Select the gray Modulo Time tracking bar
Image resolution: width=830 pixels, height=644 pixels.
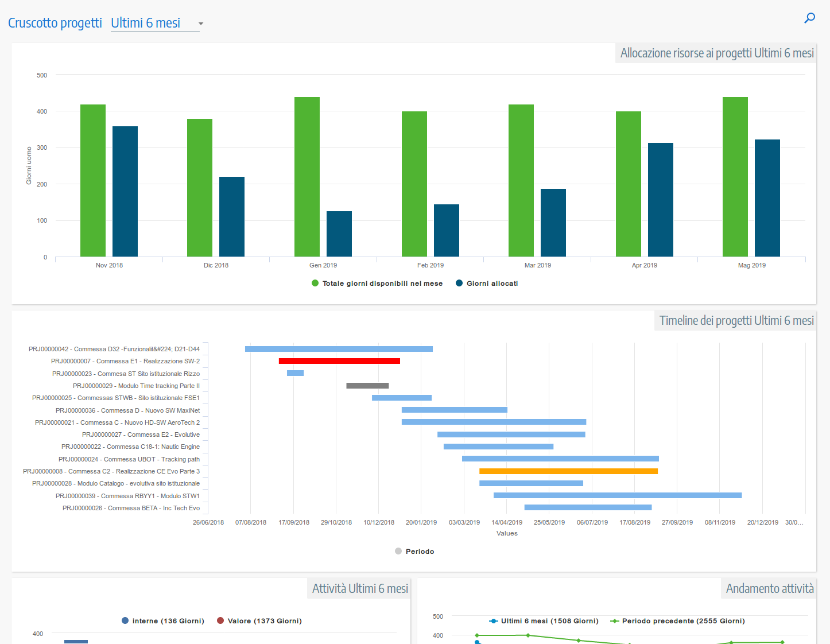point(367,386)
